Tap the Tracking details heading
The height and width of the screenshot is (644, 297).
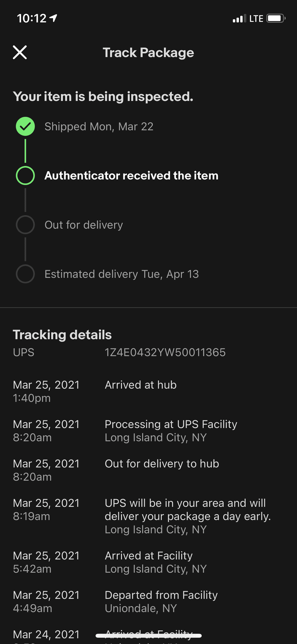[62, 335]
